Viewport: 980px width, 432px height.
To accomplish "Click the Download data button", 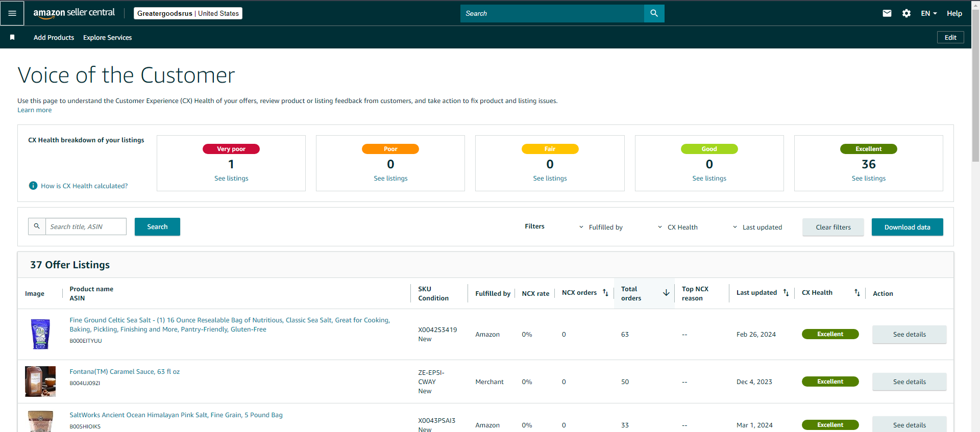I will pos(907,227).
